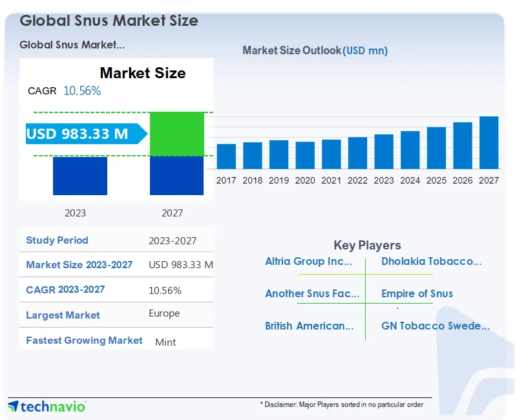Click the dark blue 2023 market size bar
517x420 pixels.
click(x=80, y=176)
